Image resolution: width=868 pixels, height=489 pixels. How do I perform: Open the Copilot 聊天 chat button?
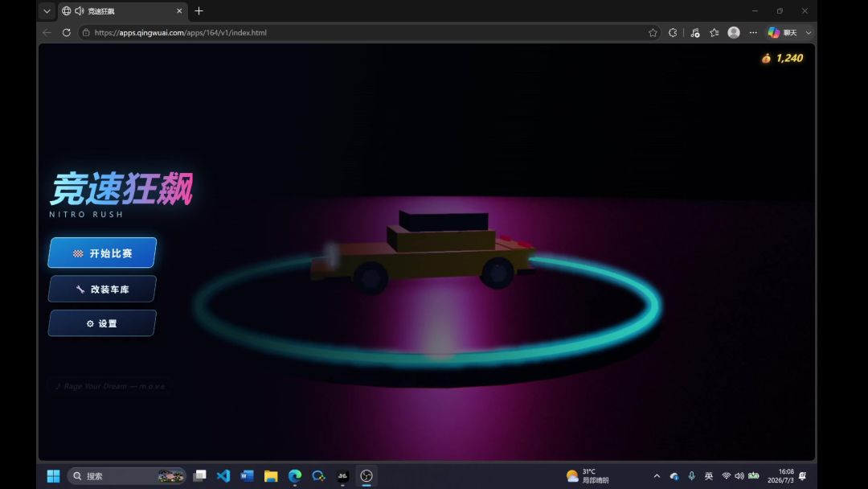point(783,33)
